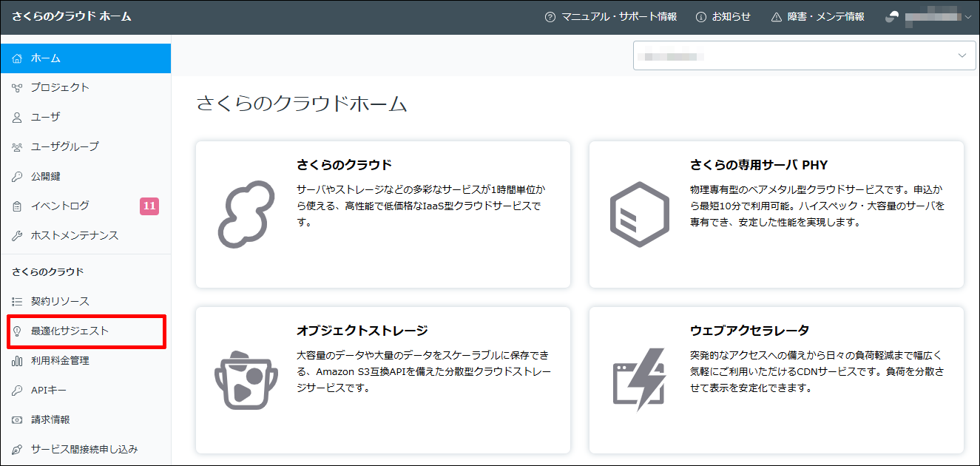This screenshot has width=980, height=466.
Task: Click さくらのクラウド sidebar section label
Action: coord(48,271)
